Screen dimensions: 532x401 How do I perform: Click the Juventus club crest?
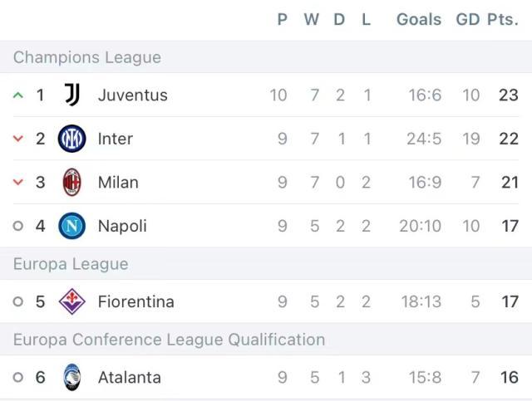coord(72,95)
